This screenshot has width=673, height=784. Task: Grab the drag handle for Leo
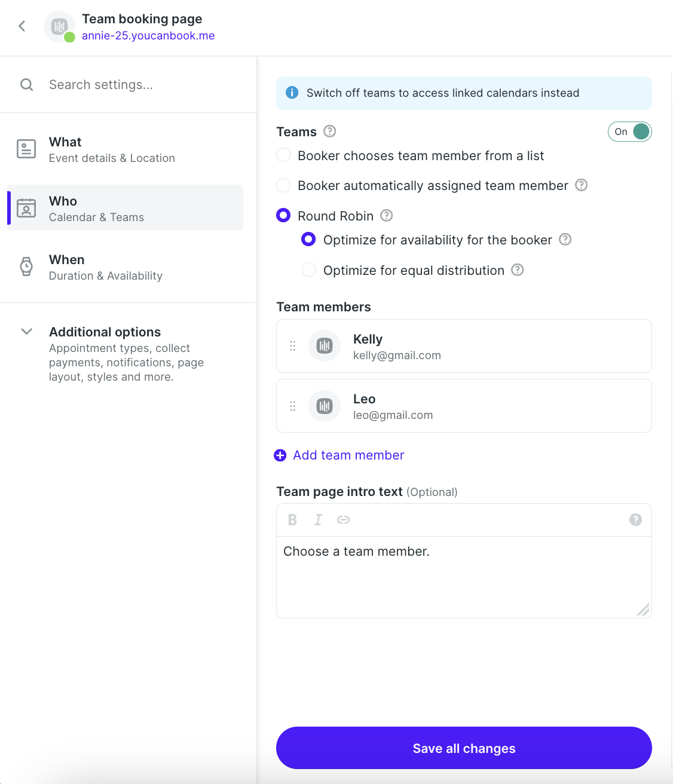click(x=293, y=406)
